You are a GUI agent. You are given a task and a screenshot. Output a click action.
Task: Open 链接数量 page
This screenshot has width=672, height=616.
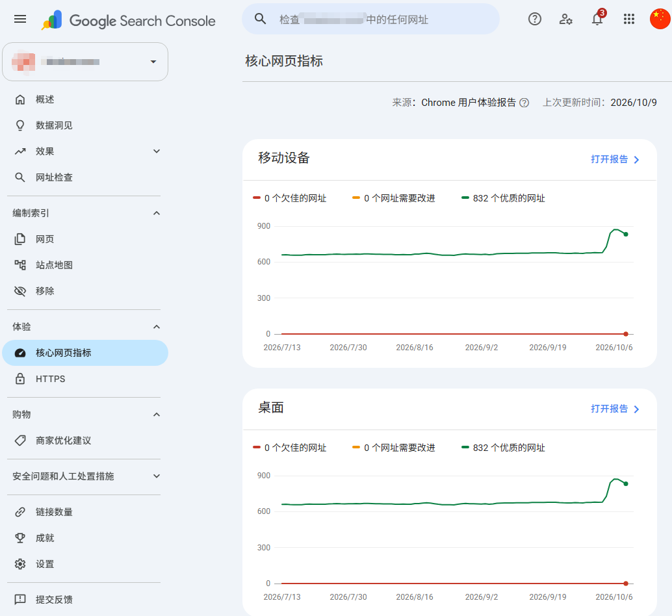(85, 512)
